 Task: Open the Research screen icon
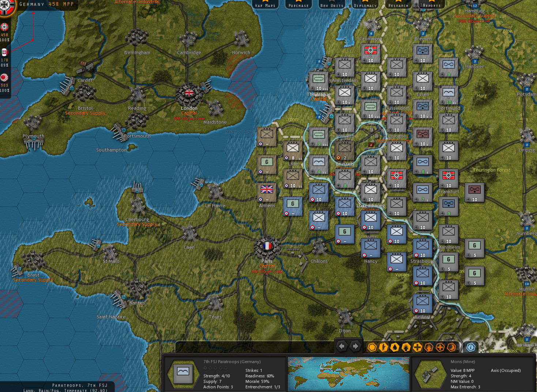[x=398, y=5]
